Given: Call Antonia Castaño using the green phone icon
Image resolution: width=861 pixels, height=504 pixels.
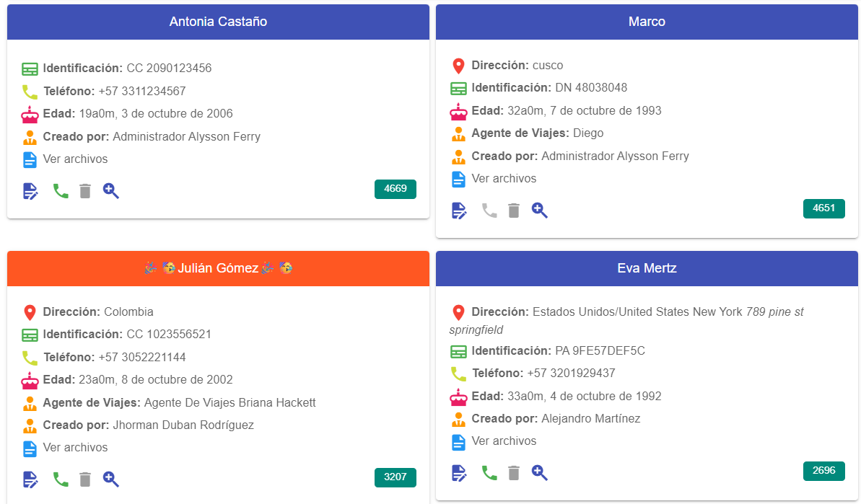Looking at the screenshot, I should coord(61,191).
